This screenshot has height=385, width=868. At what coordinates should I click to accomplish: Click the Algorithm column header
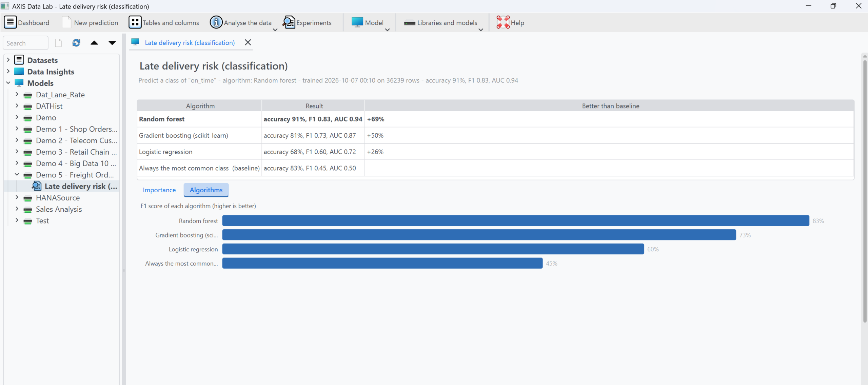[x=200, y=106]
